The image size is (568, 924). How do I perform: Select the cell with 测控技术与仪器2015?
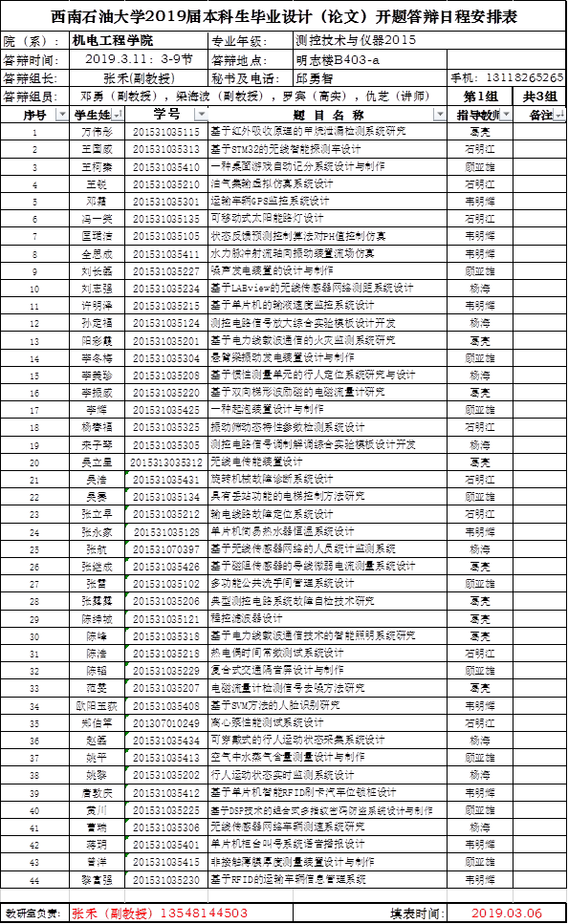click(370, 41)
